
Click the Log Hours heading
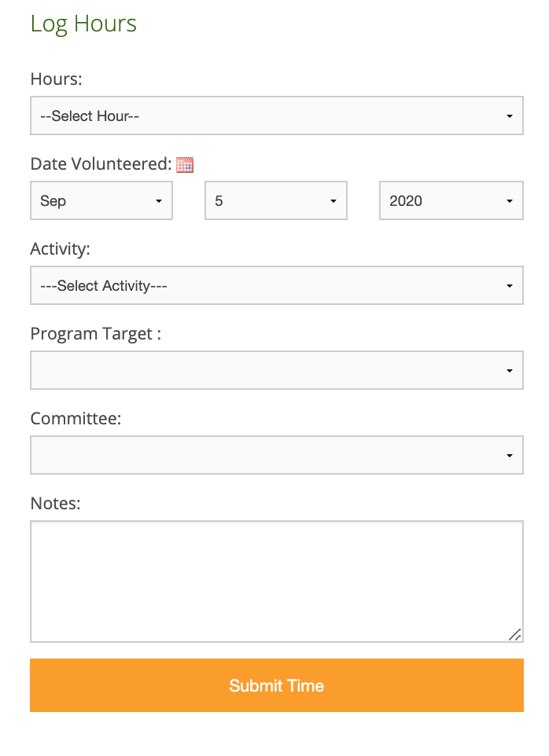[x=83, y=24]
